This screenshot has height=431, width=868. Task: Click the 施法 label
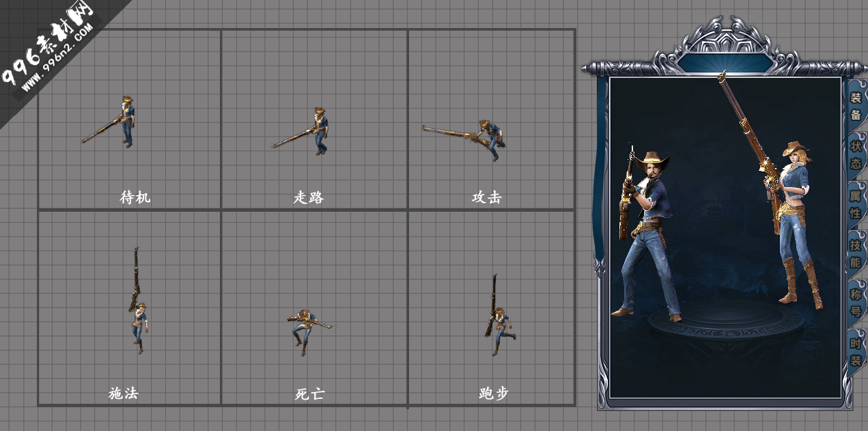124,393
